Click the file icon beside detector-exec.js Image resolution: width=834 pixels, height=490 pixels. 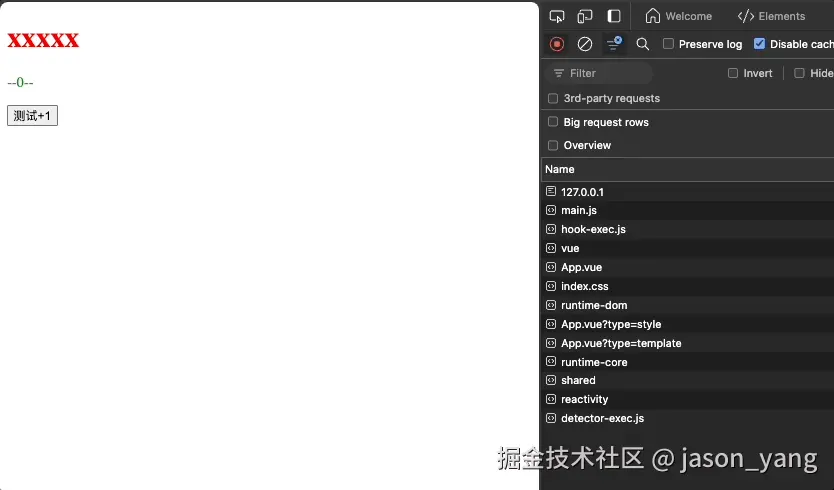point(551,418)
